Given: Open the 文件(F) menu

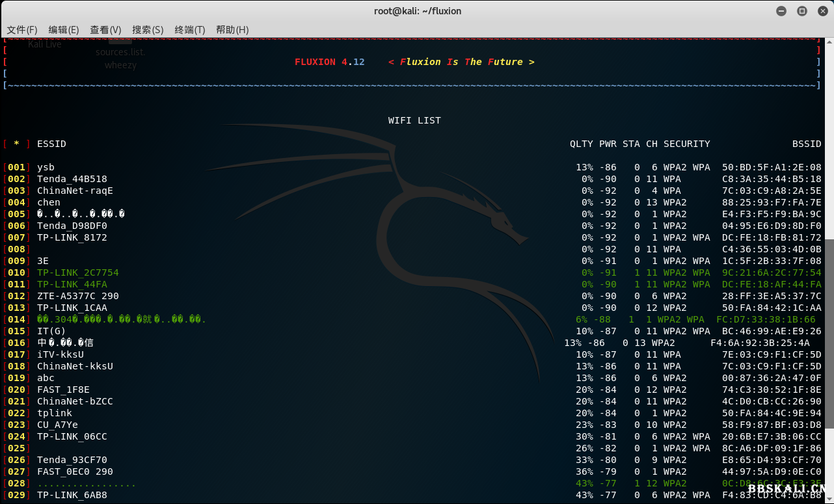Looking at the screenshot, I should (22, 30).
